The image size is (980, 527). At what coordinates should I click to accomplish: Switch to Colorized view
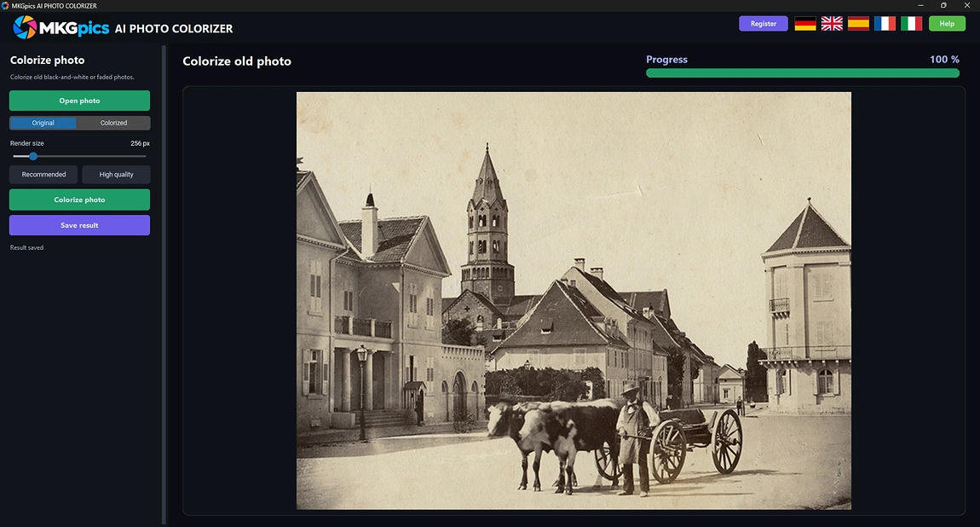coord(113,123)
